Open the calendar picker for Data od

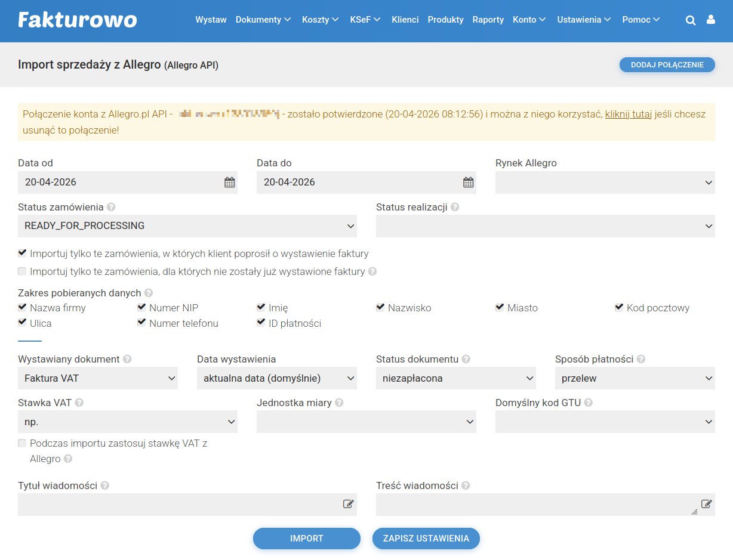[229, 182]
